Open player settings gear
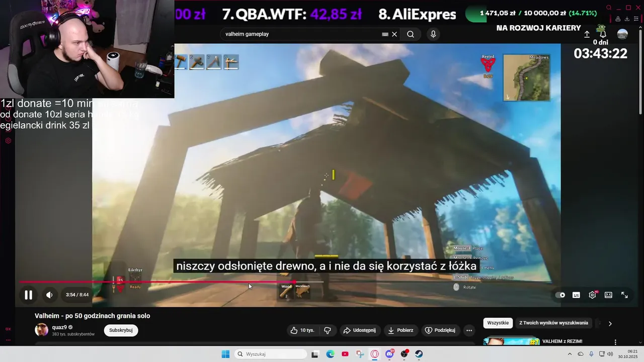This screenshot has height=362, width=644. pyautogui.click(x=592, y=295)
